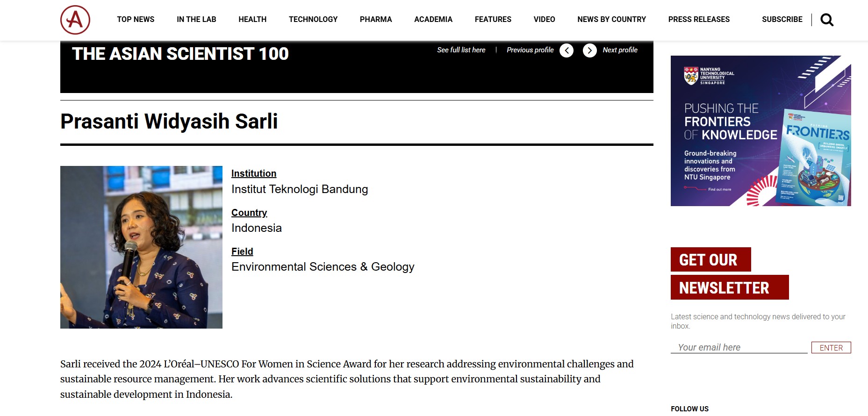Select the Health menu item
This screenshot has height=416, width=868.
[x=252, y=19]
